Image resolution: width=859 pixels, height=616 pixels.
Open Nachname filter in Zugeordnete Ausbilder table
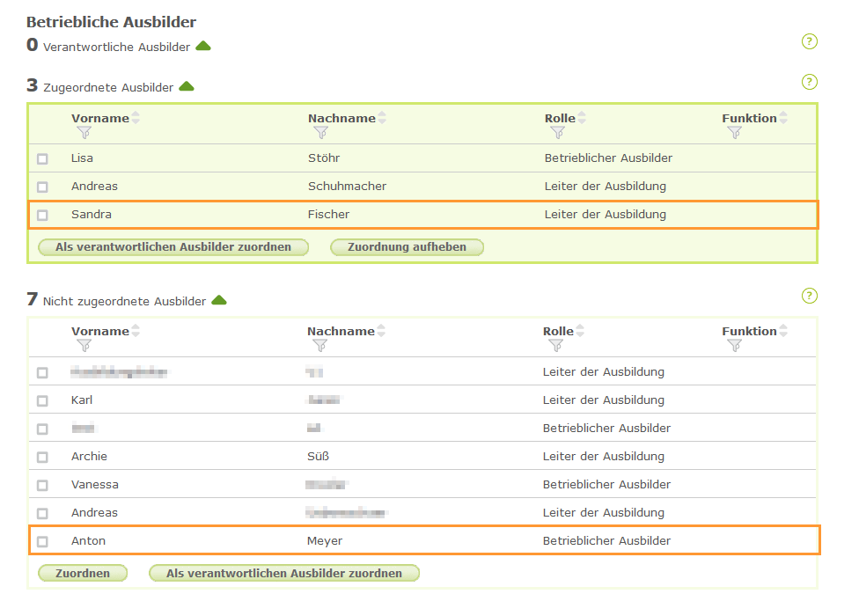tap(321, 133)
